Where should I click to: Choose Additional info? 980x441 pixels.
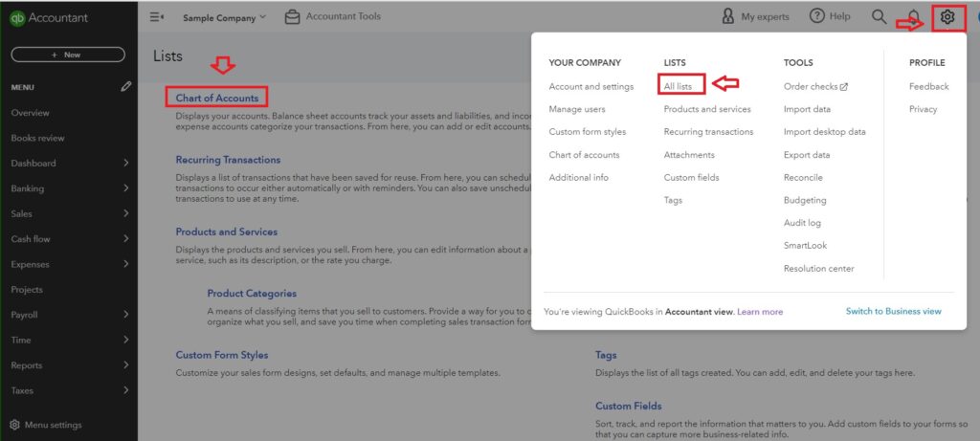(578, 177)
